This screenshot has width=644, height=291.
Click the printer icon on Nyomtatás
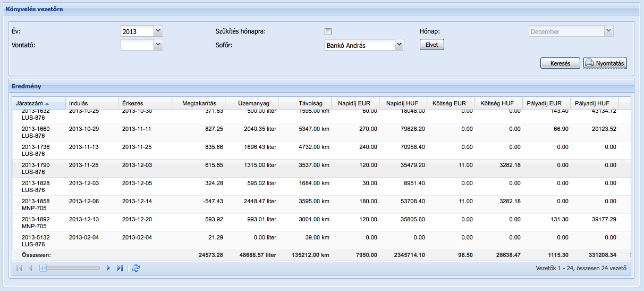click(589, 63)
